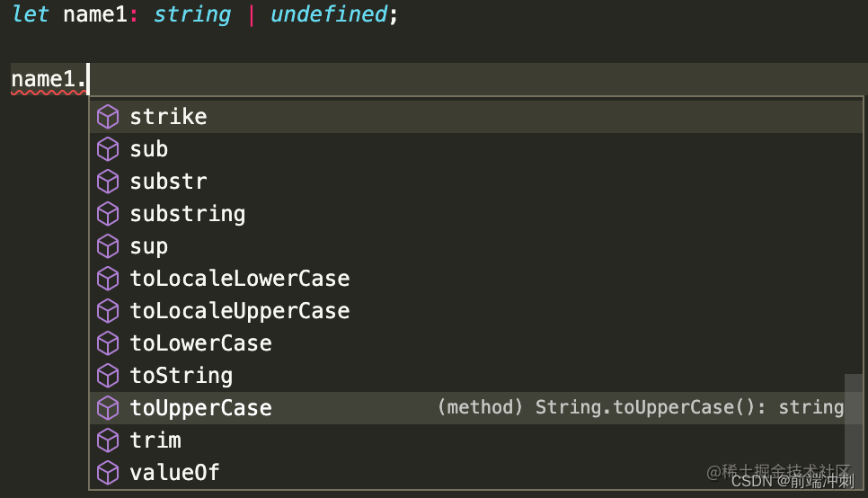Screen dimensions: 868x498
Task: Click the cube icon next to toLocaleLowerCase
Action: (x=108, y=279)
